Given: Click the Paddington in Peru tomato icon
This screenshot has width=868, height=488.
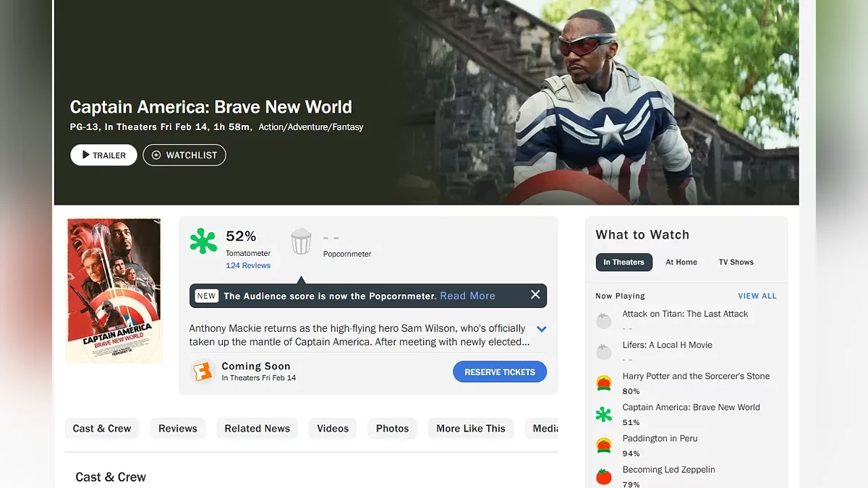Looking at the screenshot, I should pyautogui.click(x=604, y=445).
